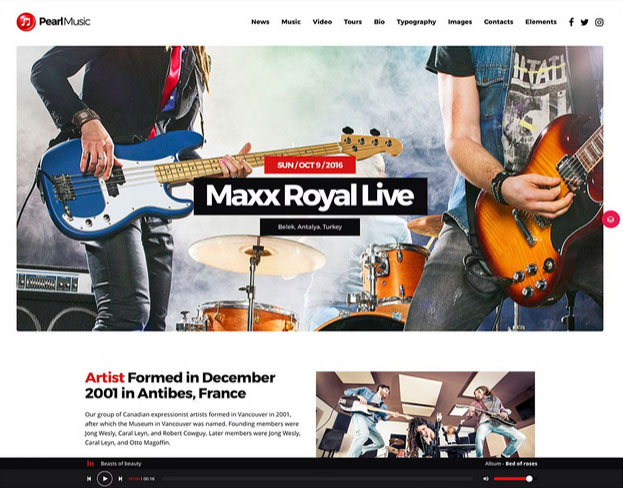Mute audio with the speaker icon

click(486, 478)
